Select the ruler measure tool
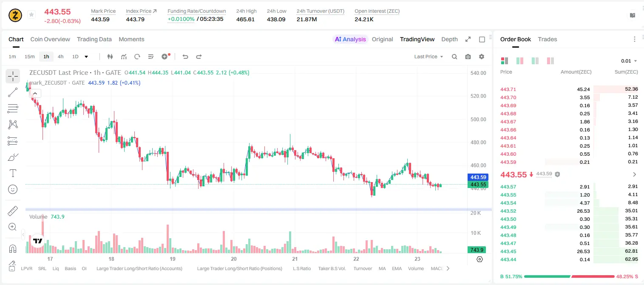The height and width of the screenshot is (285, 644). (x=13, y=211)
